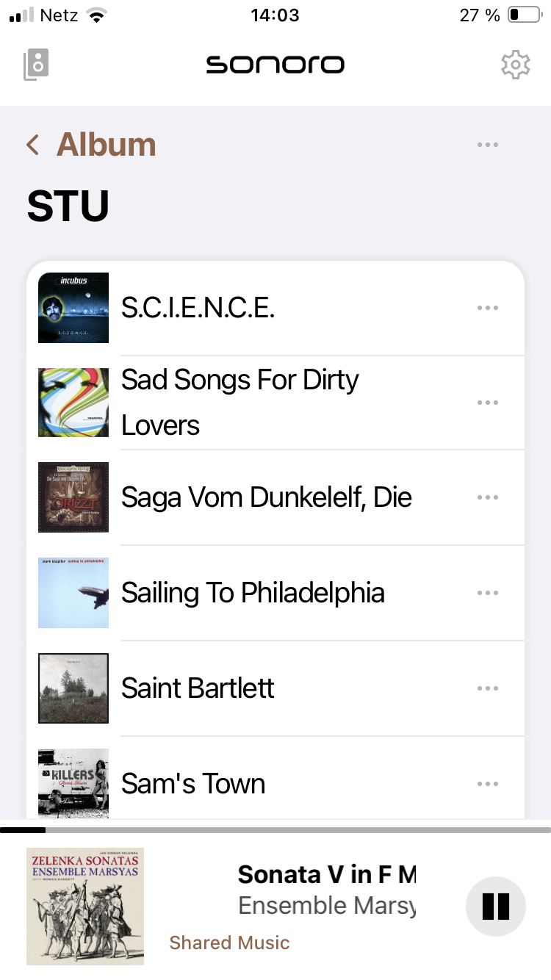Tap The Killers album cover thumbnail
The image size is (551, 980).
tap(73, 782)
